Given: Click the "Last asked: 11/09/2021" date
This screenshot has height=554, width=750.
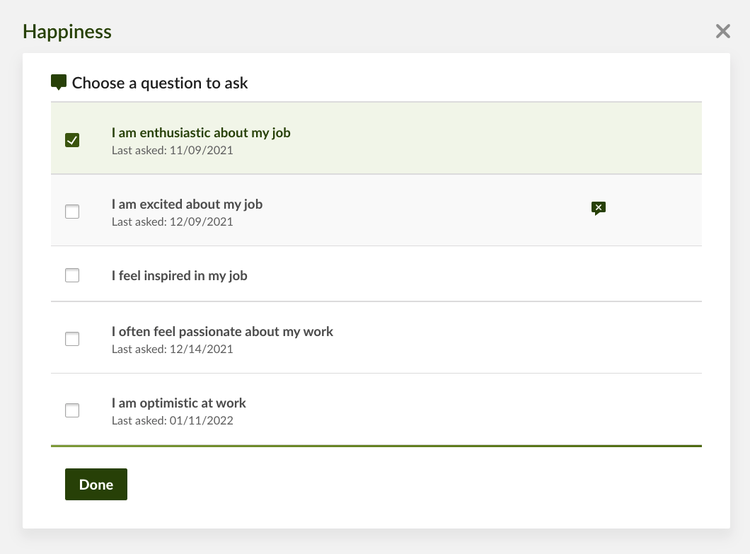Looking at the screenshot, I should click(x=172, y=150).
